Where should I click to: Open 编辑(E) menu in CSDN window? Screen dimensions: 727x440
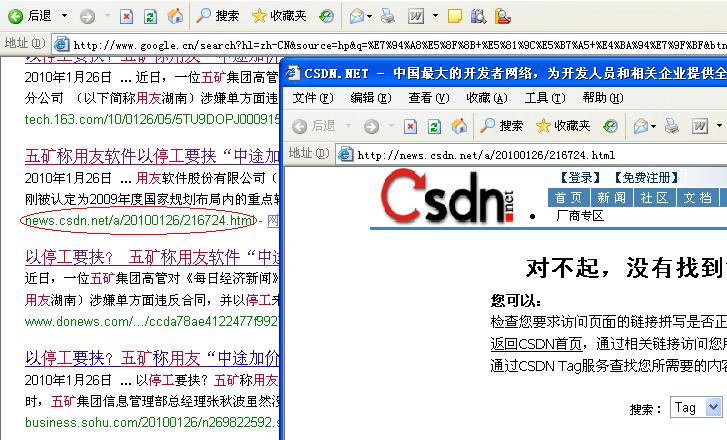tap(371, 98)
